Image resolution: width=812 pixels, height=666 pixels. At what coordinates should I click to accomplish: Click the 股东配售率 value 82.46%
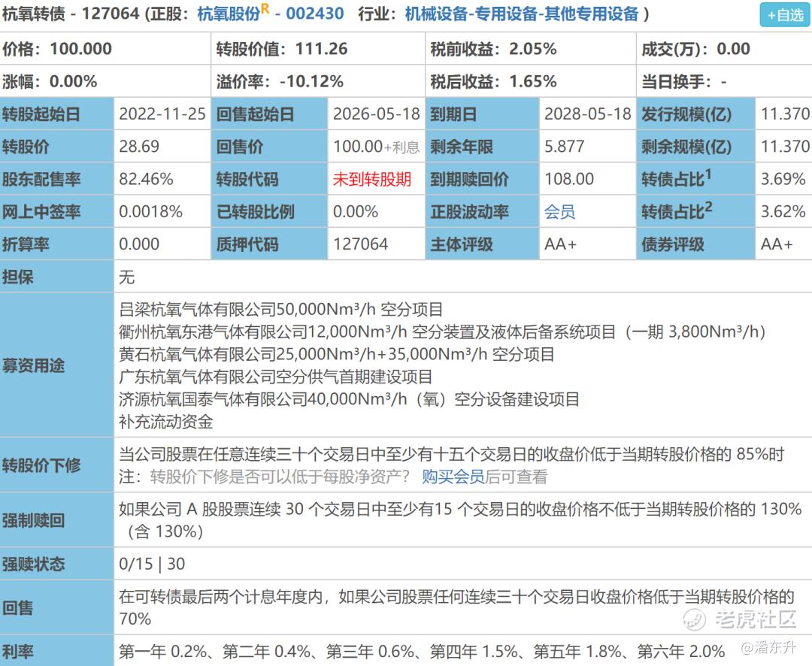(146, 179)
